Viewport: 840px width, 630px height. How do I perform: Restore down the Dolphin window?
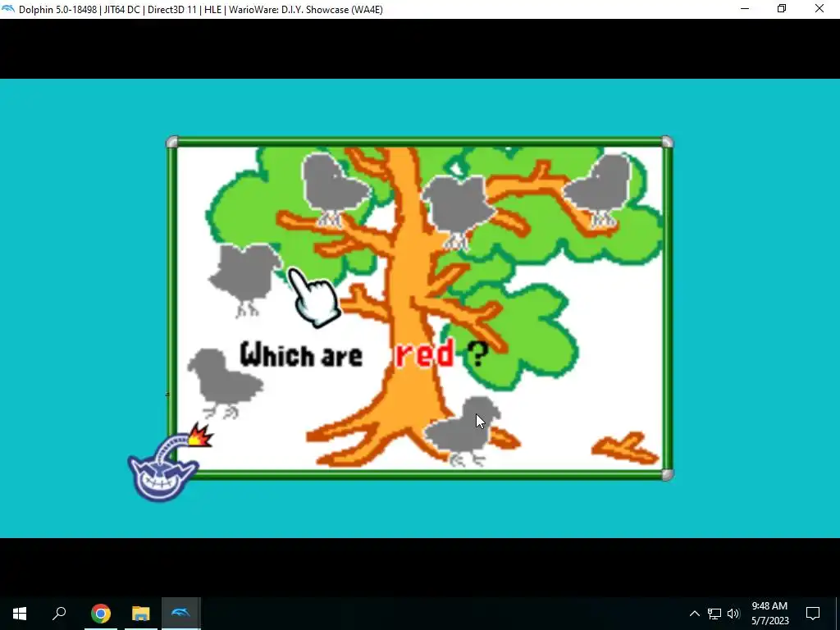(x=782, y=9)
